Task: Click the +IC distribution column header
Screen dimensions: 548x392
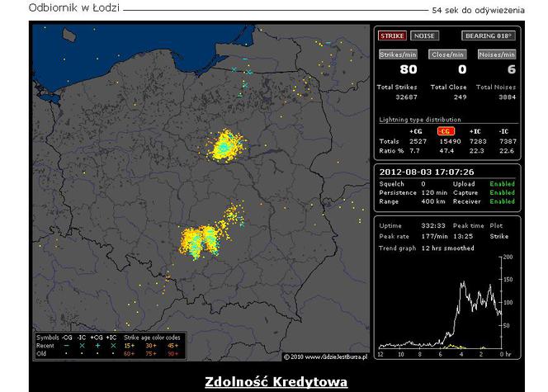Action: [x=475, y=132]
